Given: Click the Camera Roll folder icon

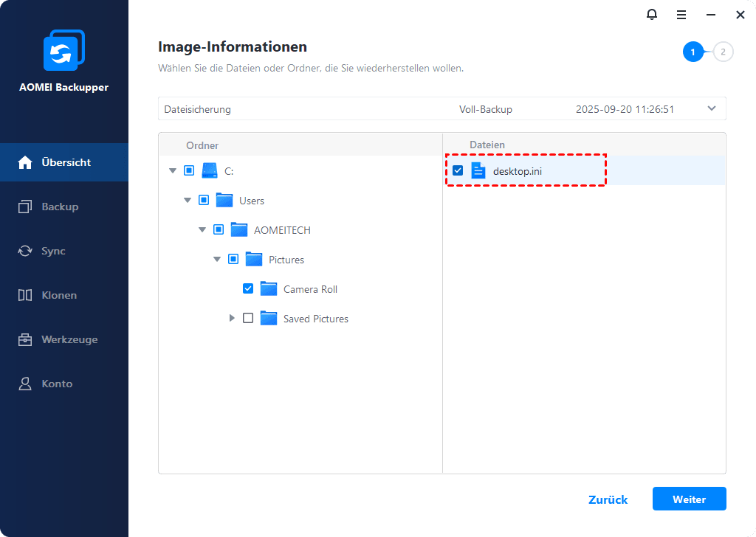Looking at the screenshot, I should (269, 289).
